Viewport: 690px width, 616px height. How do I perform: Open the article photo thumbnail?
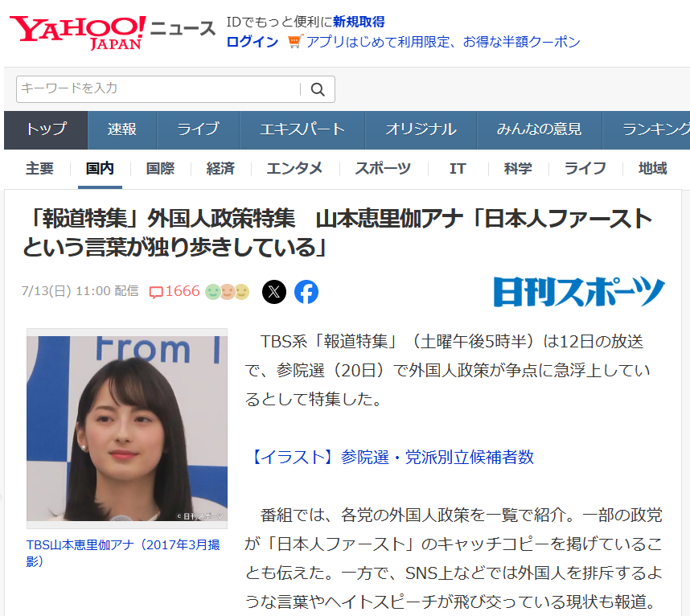click(127, 428)
